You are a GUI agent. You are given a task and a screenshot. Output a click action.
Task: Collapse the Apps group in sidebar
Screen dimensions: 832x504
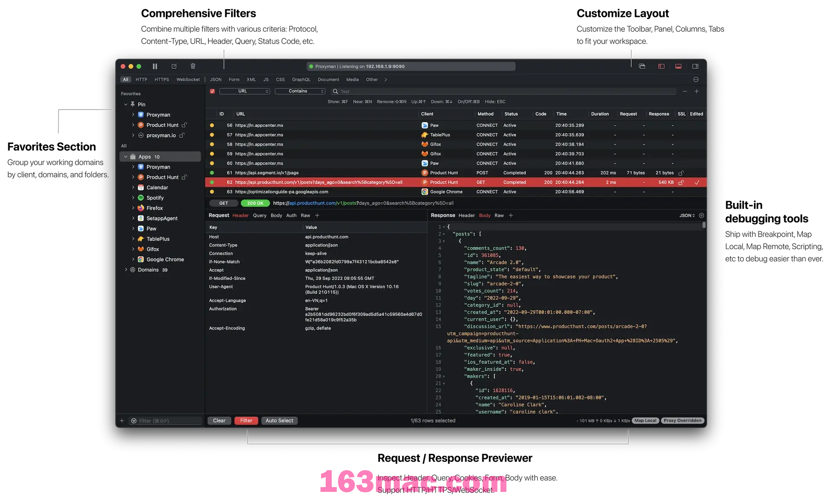126,157
